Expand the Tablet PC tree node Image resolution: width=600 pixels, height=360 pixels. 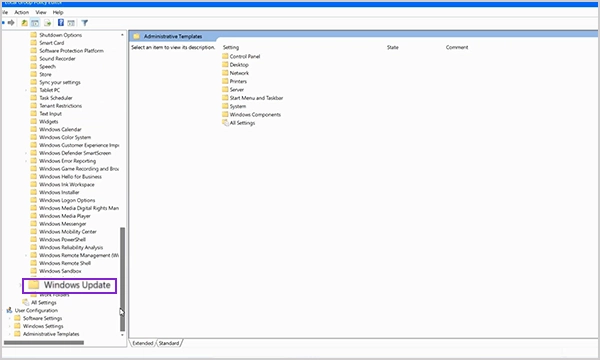26,90
